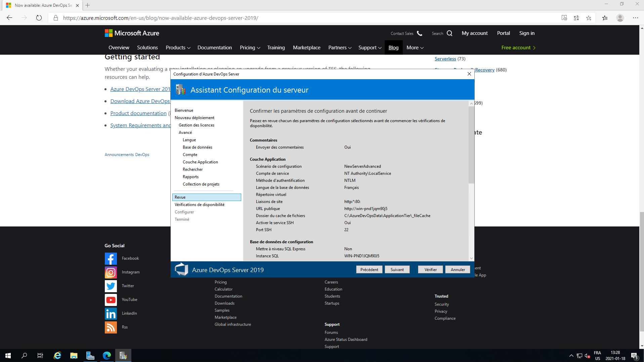This screenshot has height=362, width=644.
Task: Click the browser refresh icon
Action: pyautogui.click(x=39, y=18)
